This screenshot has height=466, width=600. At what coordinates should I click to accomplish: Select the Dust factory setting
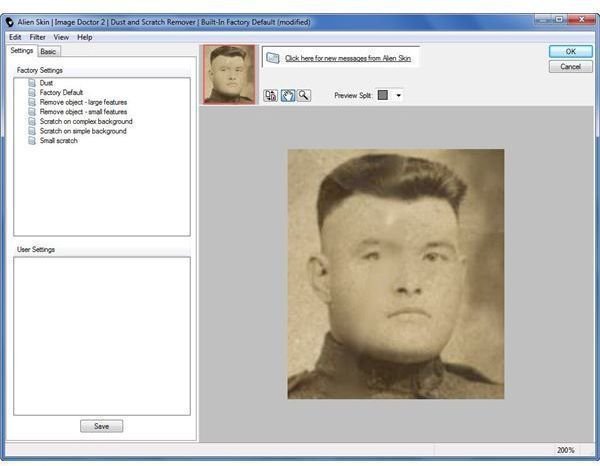[x=46, y=83]
